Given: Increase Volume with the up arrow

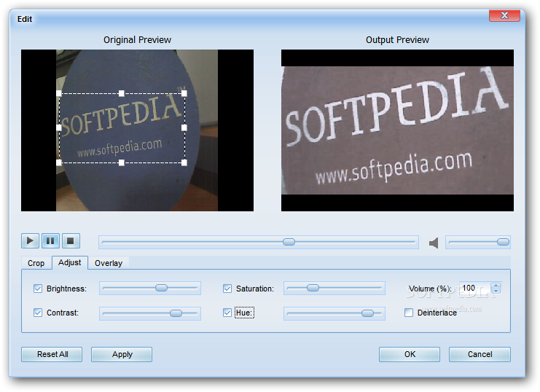Looking at the screenshot, I should (x=496, y=286).
